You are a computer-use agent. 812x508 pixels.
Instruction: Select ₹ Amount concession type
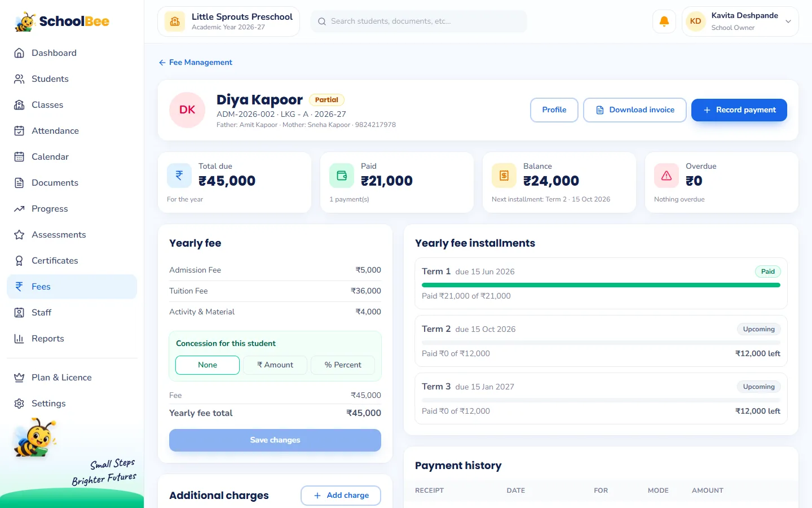click(275, 365)
